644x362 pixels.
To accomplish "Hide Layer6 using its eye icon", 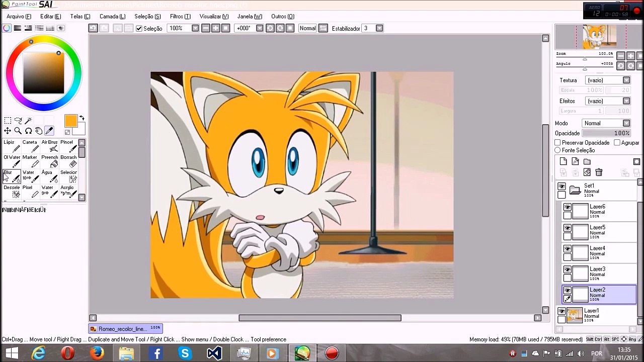I will tap(568, 208).
